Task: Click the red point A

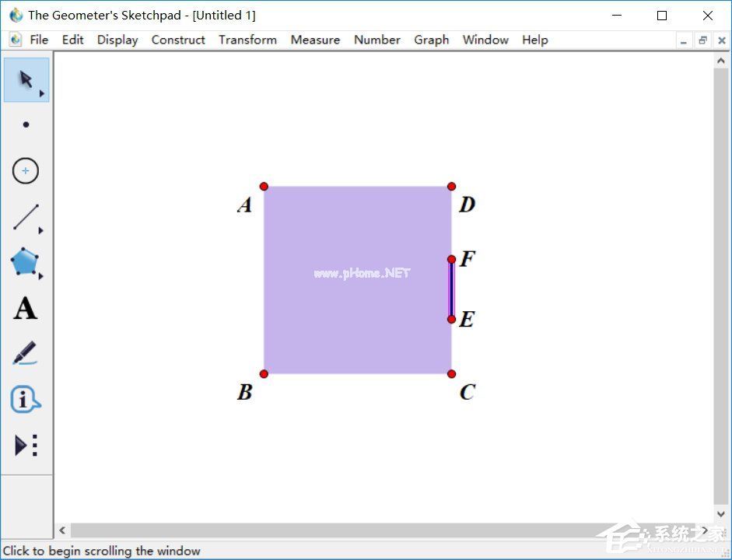Action: point(264,186)
